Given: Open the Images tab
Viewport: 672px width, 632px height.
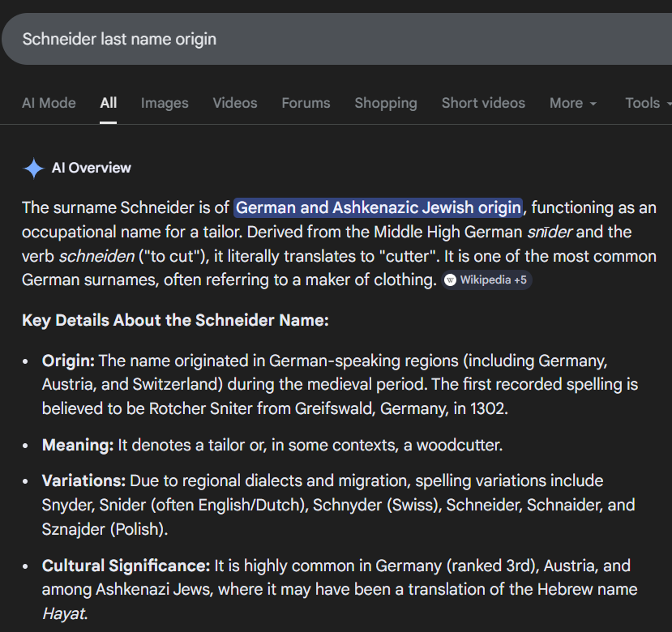Looking at the screenshot, I should (165, 103).
